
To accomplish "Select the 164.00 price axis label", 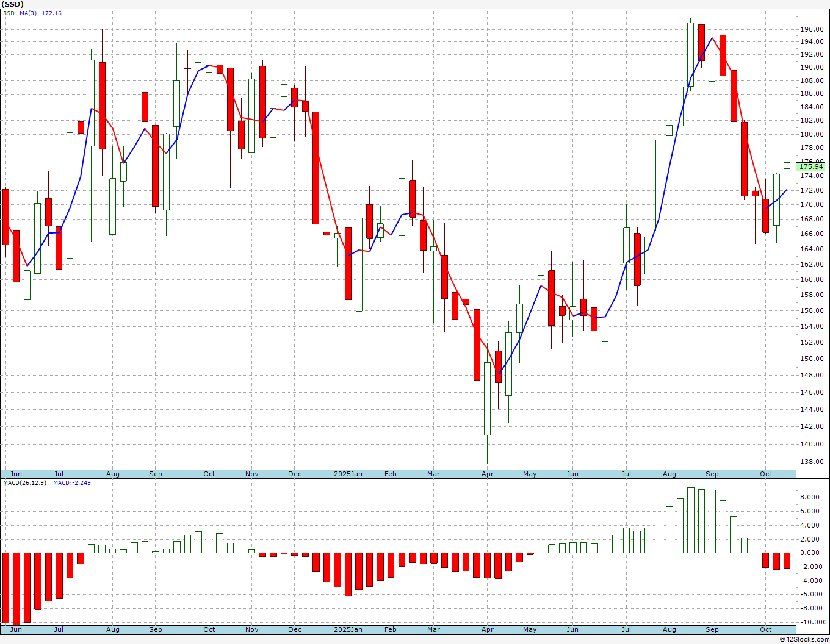I will (x=811, y=249).
